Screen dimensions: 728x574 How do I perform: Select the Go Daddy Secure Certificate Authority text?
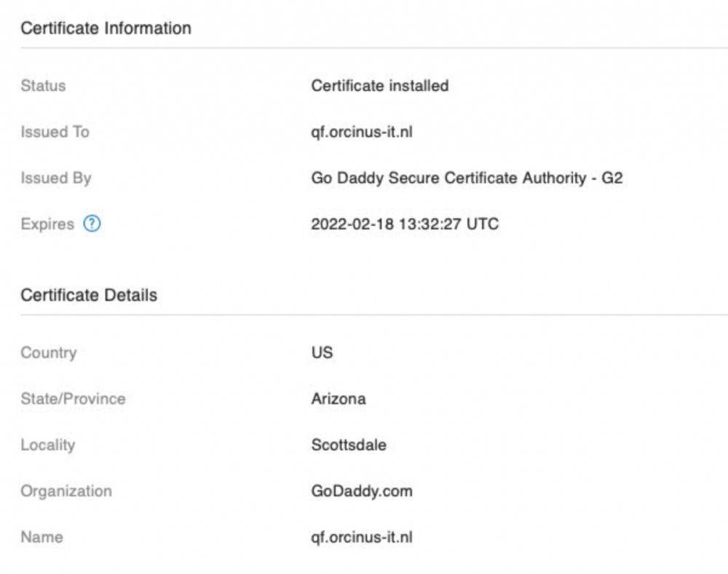pos(467,178)
